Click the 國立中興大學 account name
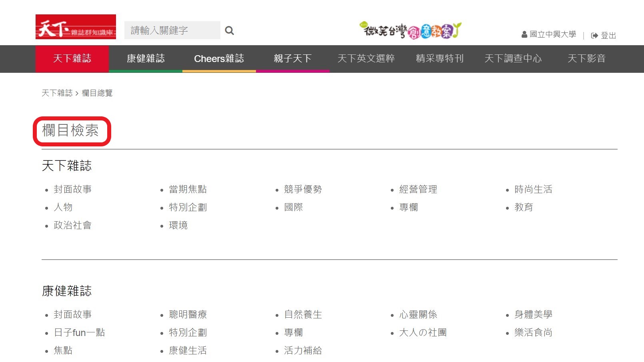Screen dimensions: 644x362 point(553,35)
